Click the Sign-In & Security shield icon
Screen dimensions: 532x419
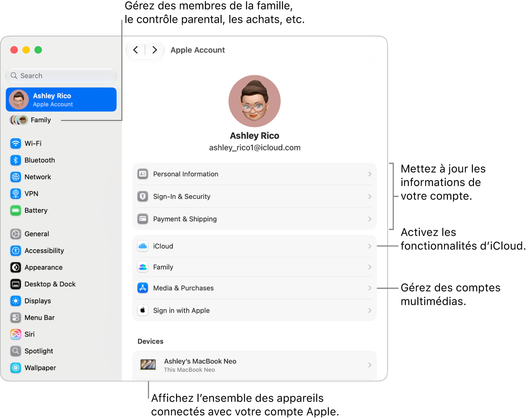pos(143,196)
